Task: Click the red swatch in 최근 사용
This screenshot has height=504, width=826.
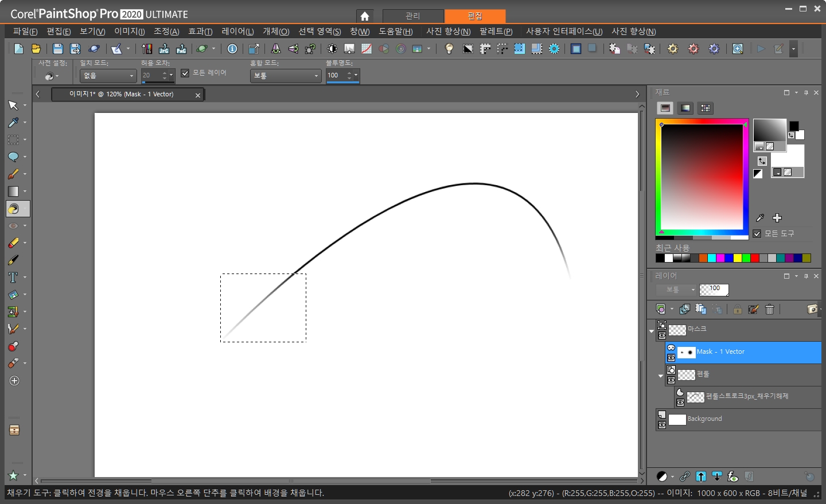Action: (755, 259)
